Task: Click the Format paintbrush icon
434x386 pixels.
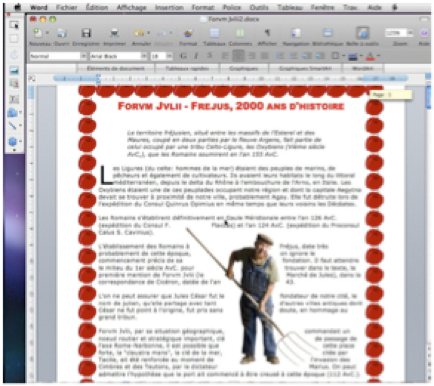Action: [188, 33]
